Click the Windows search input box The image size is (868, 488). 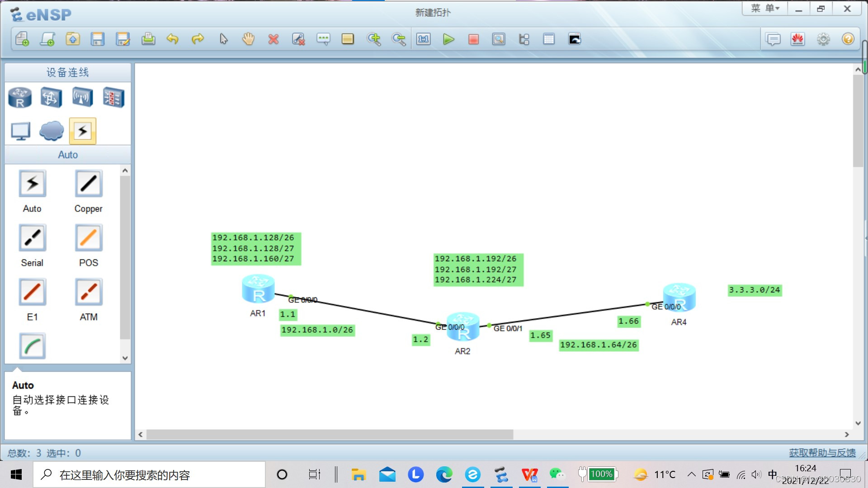pos(149,475)
